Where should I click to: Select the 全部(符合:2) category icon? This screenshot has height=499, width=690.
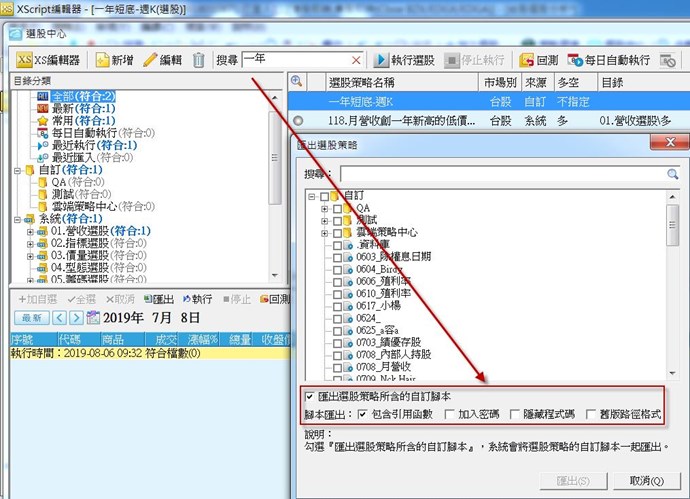click(x=43, y=96)
